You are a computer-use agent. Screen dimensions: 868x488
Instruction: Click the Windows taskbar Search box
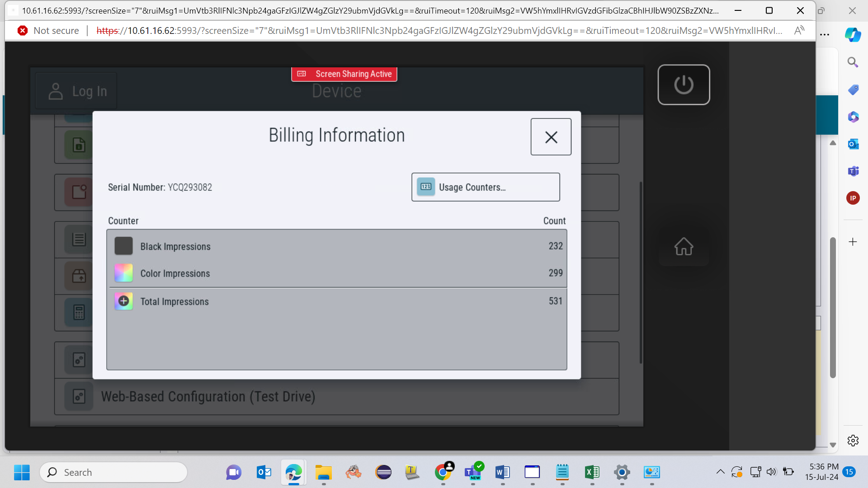(113, 472)
